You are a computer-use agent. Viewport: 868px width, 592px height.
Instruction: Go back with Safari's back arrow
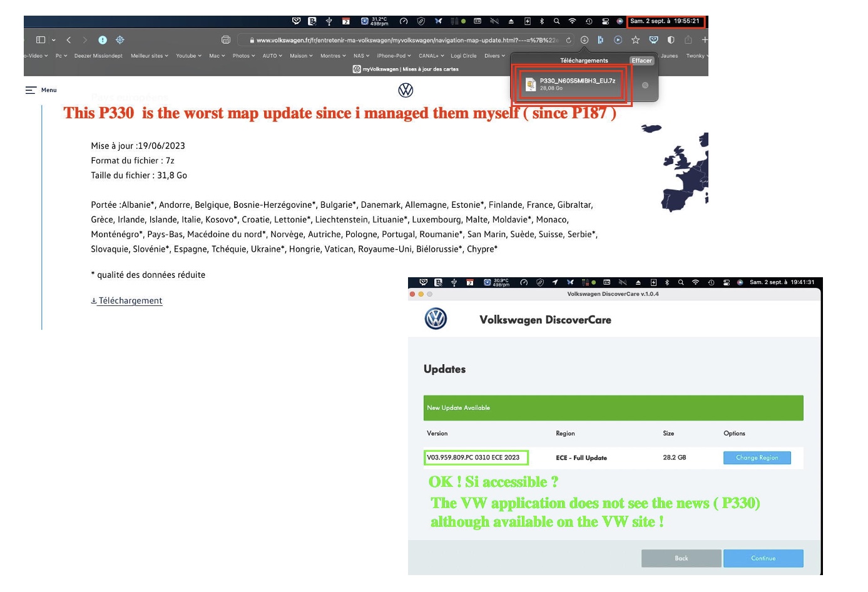click(x=69, y=40)
